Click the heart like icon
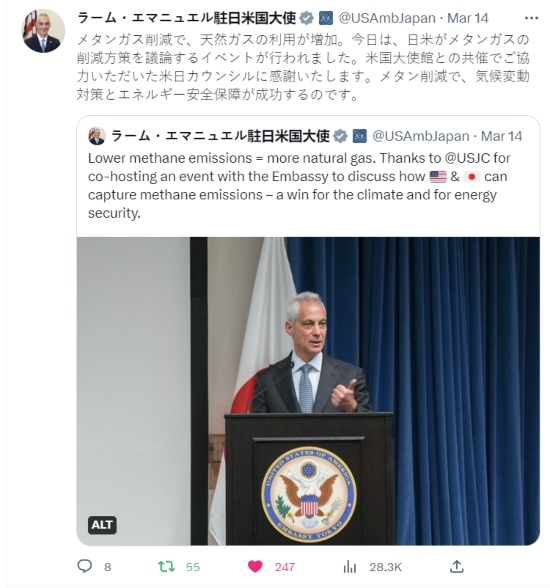The height and width of the screenshot is (588, 550). [255, 566]
